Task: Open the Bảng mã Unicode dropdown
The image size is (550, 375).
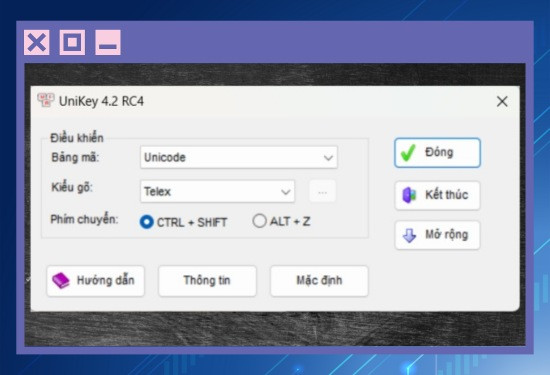Action: [239, 158]
